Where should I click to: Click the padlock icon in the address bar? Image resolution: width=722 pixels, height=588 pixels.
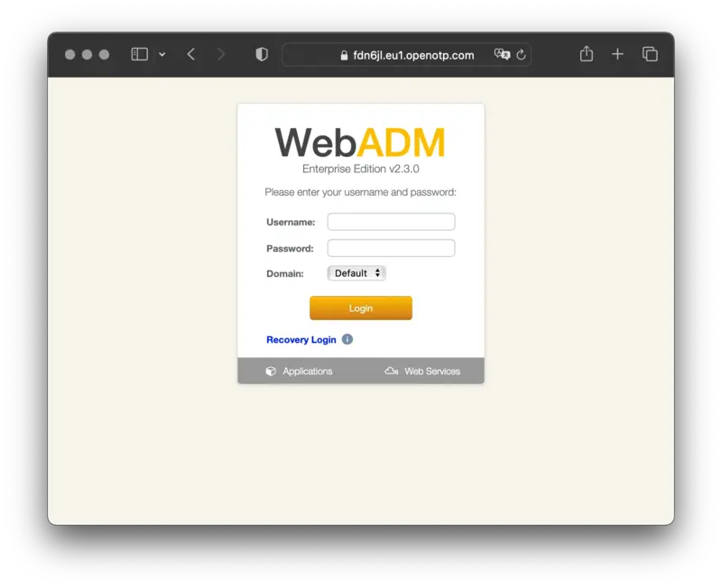[344, 55]
